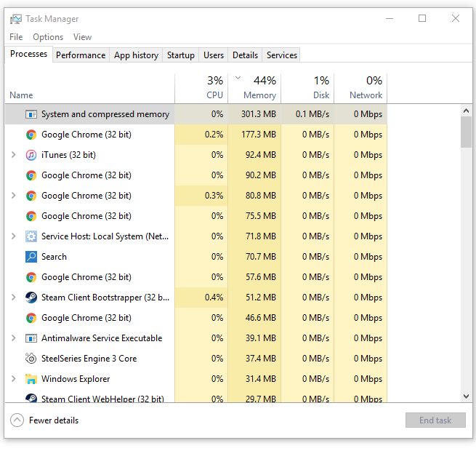Click the End task button
The image size is (476, 451).
(435, 420)
